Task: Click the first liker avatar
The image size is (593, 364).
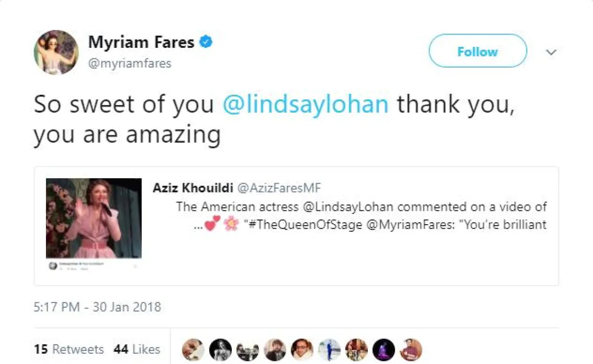Action: pos(193,350)
